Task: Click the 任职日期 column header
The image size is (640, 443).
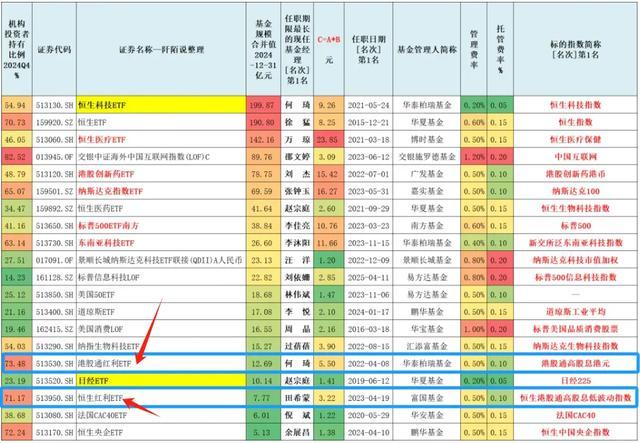Action: tap(369, 50)
